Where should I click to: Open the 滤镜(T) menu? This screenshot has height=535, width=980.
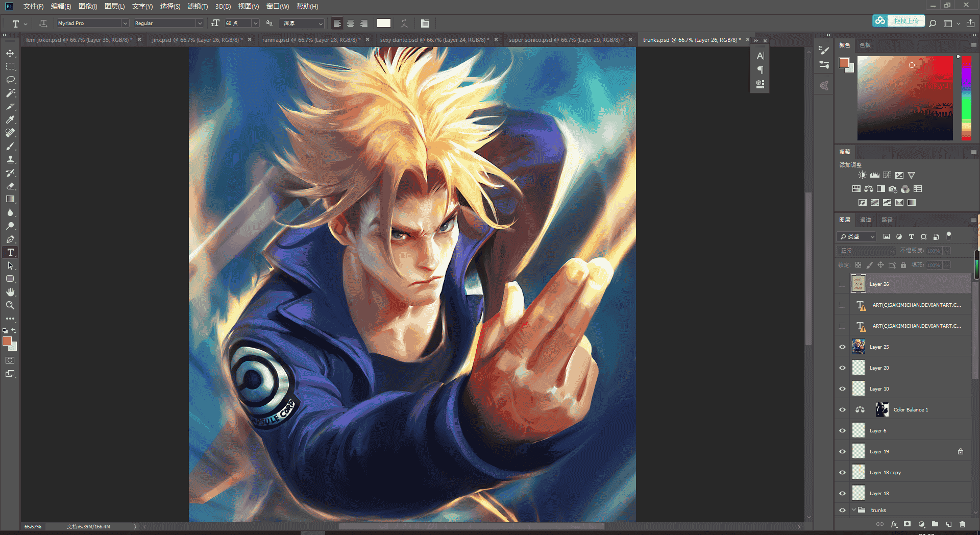(198, 6)
